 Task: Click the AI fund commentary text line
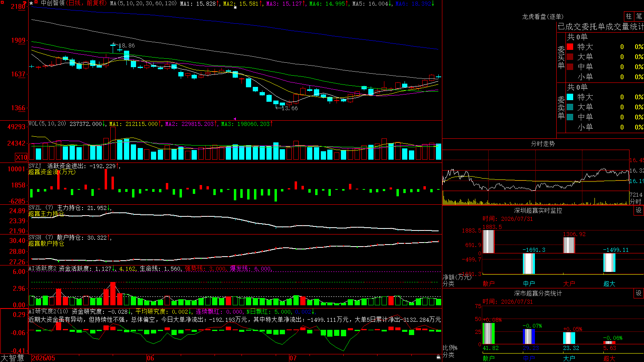click(235, 319)
